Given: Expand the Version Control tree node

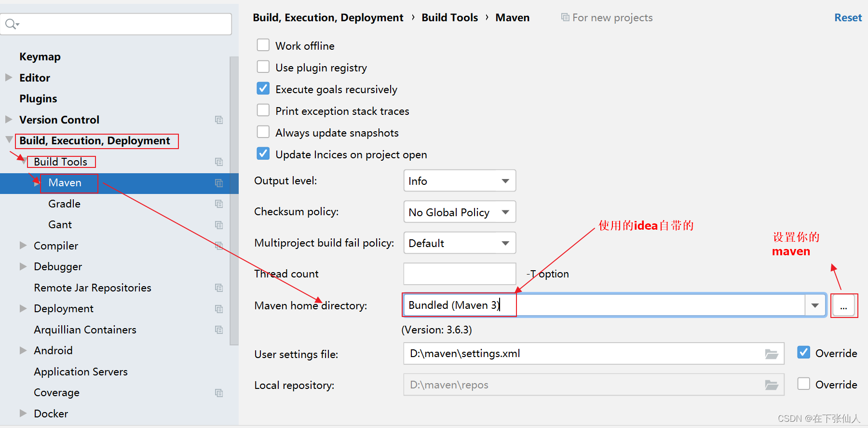Looking at the screenshot, I should point(9,119).
